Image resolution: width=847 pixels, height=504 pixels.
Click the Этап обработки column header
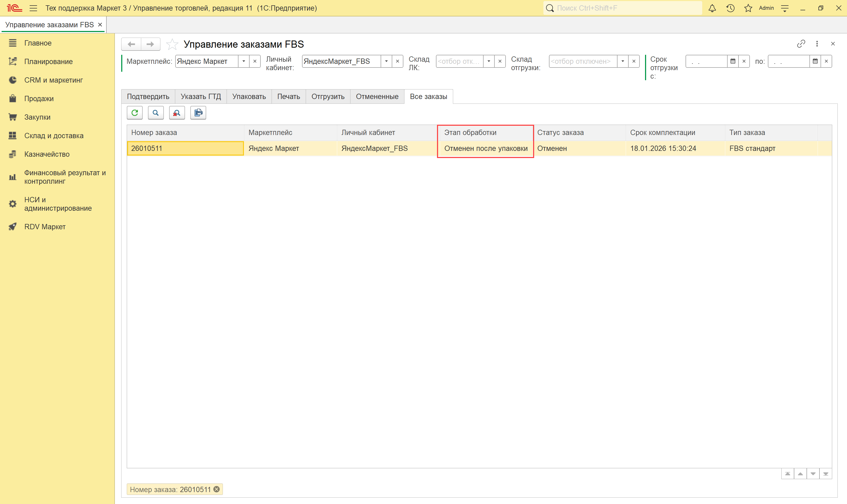(x=470, y=132)
